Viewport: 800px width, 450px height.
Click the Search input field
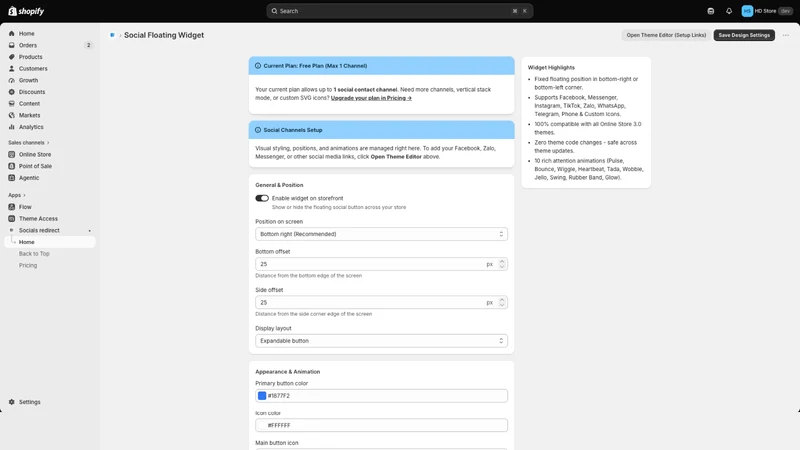(399, 11)
